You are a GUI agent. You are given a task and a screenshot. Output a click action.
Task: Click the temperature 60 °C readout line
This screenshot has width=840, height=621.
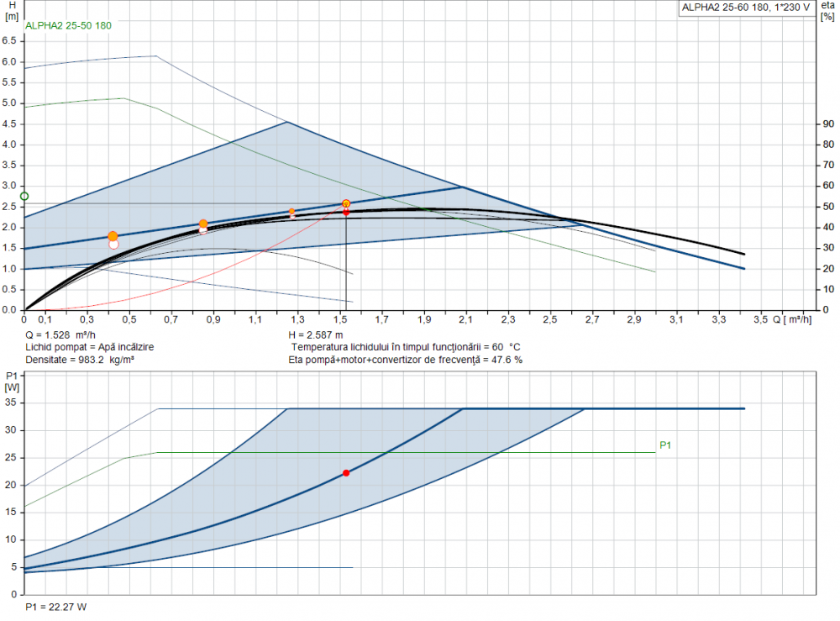pos(406,346)
